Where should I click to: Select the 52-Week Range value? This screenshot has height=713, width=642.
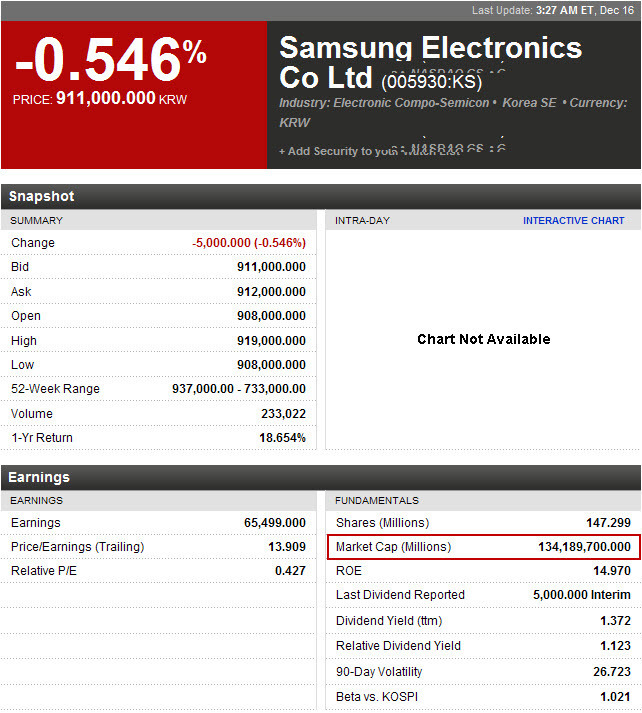click(239, 389)
